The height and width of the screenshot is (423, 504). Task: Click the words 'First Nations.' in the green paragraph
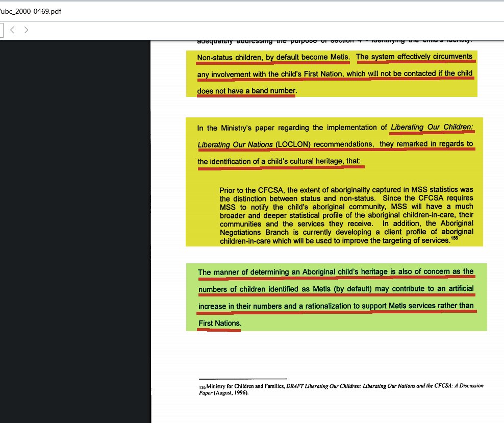220,324
